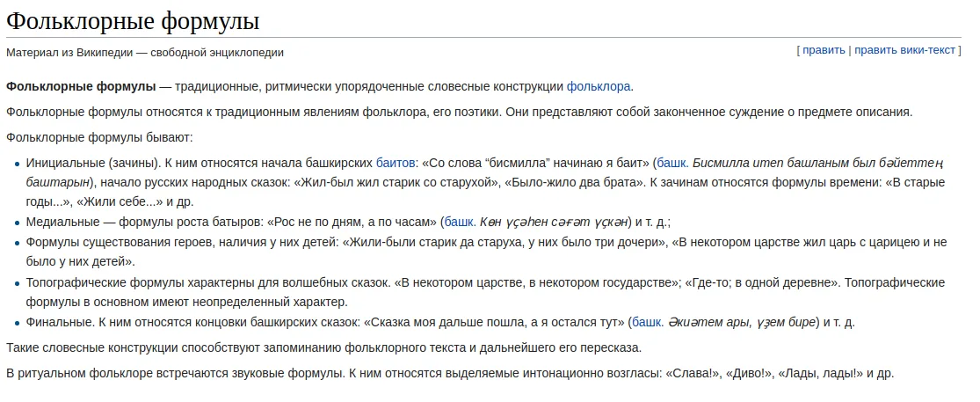Click the italic phrase "Әкиәтем ары, үҙем бире"

(742, 323)
